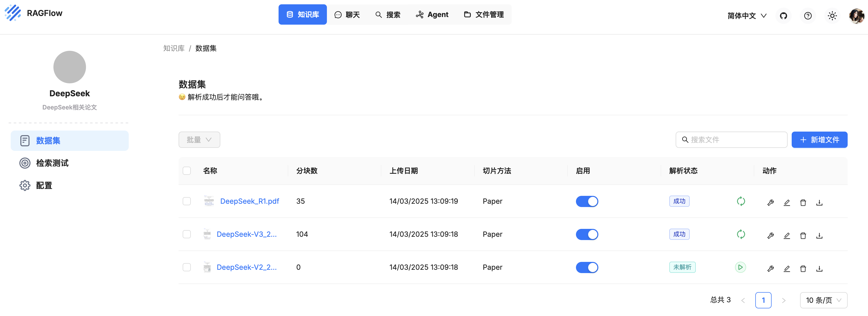Open the GitHub icon link in header
This screenshot has height=316, width=868.
(784, 16)
